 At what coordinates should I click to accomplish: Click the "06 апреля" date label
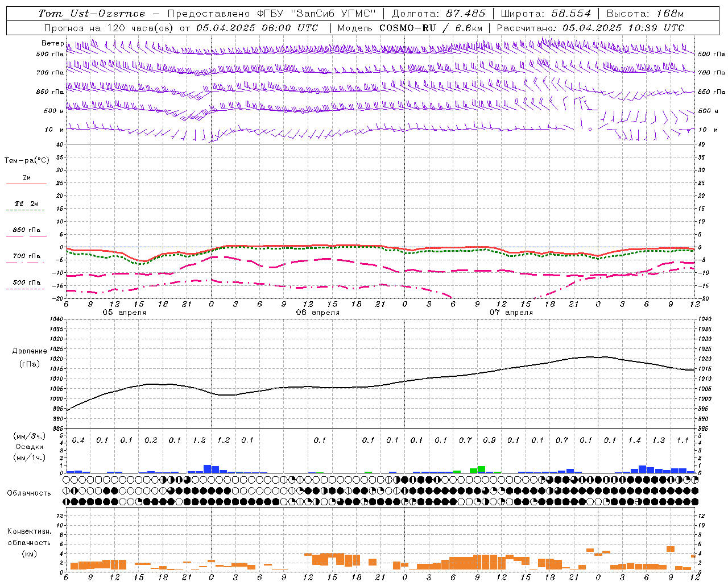click(317, 313)
